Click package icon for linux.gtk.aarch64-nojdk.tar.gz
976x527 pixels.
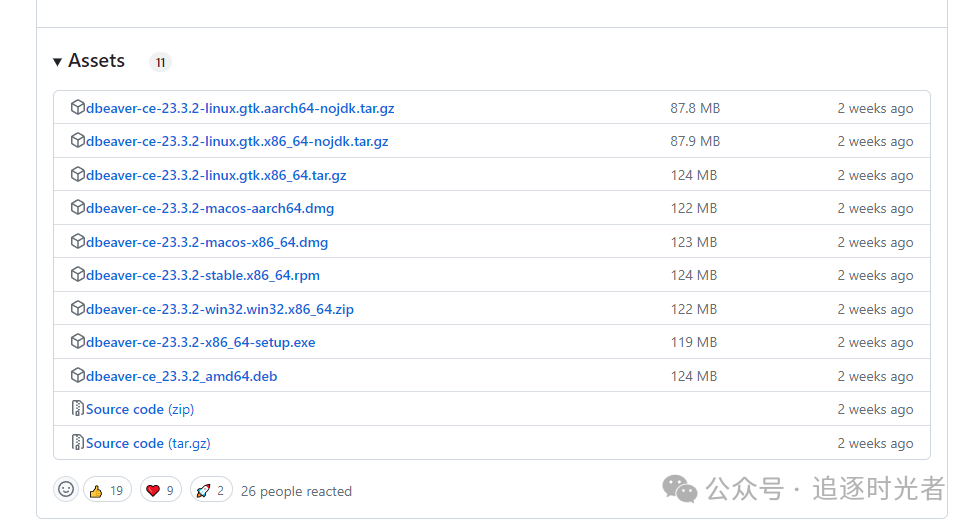77,107
